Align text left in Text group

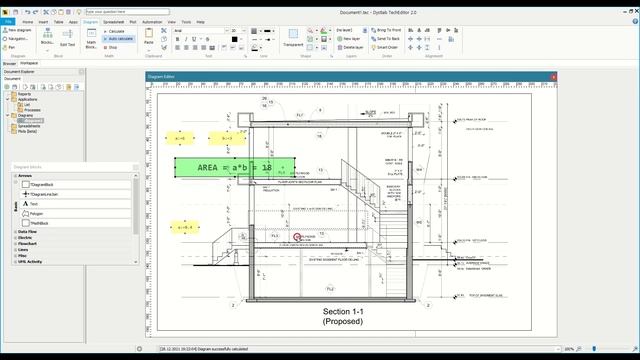point(177,48)
